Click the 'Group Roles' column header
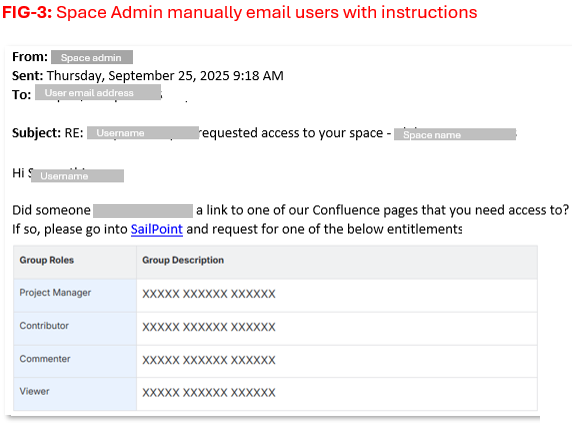 [75, 262]
